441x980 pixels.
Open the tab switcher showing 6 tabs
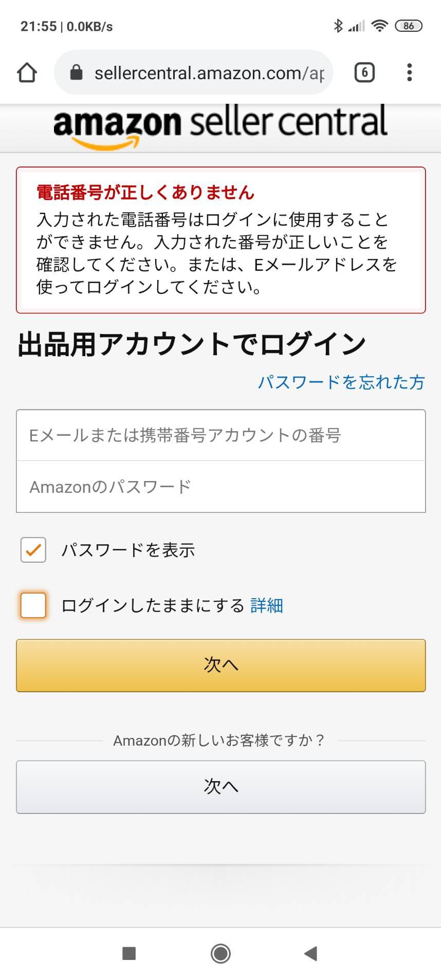(364, 72)
